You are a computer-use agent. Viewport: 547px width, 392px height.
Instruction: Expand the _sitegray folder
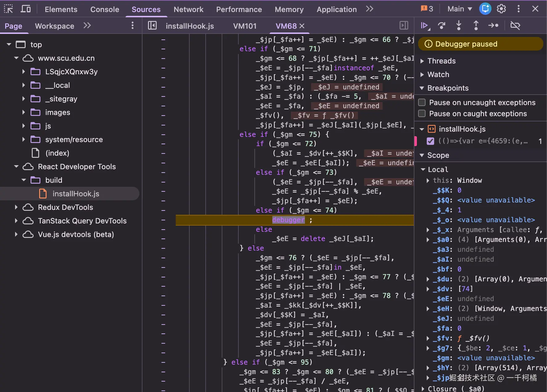click(x=24, y=99)
